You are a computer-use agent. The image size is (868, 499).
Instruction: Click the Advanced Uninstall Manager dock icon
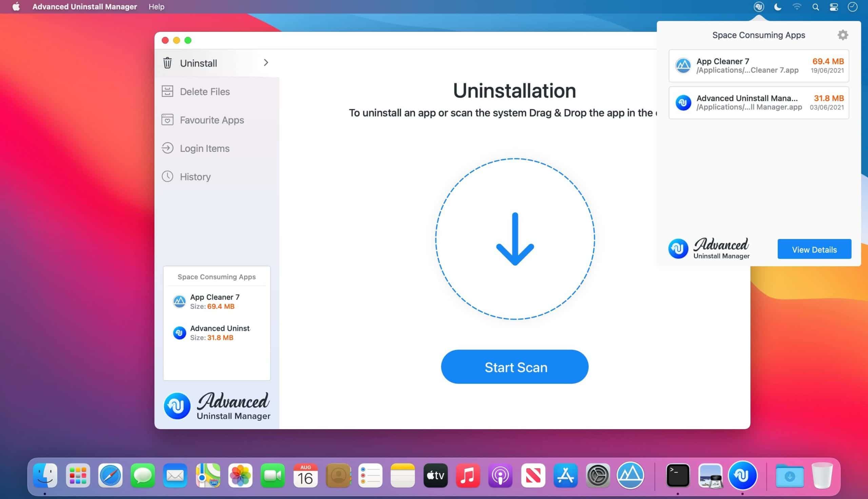tap(742, 475)
